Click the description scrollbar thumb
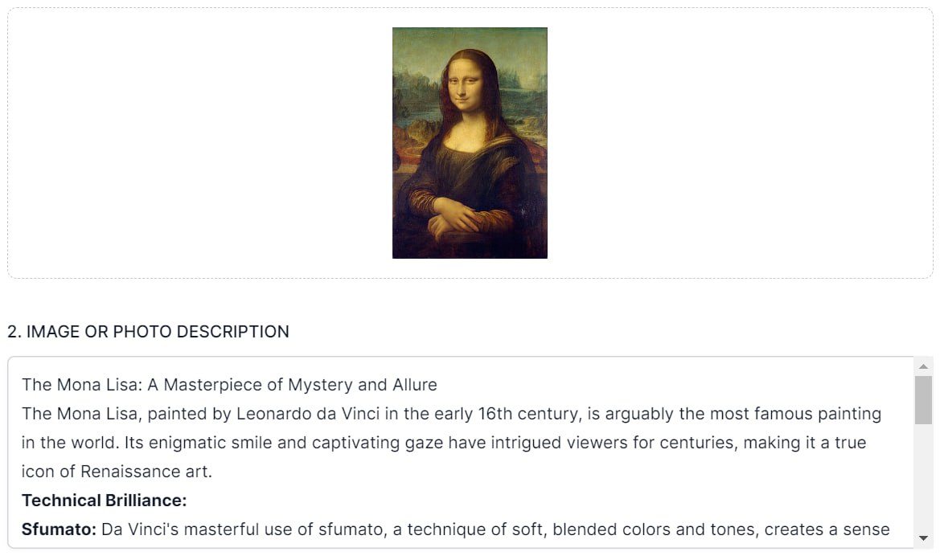Screen dimensions: 940x560 coord(923,399)
